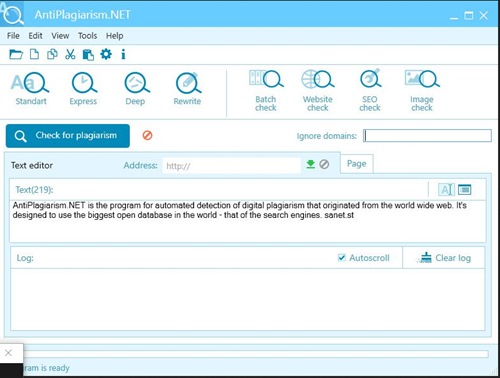Open the File menu

tap(13, 36)
